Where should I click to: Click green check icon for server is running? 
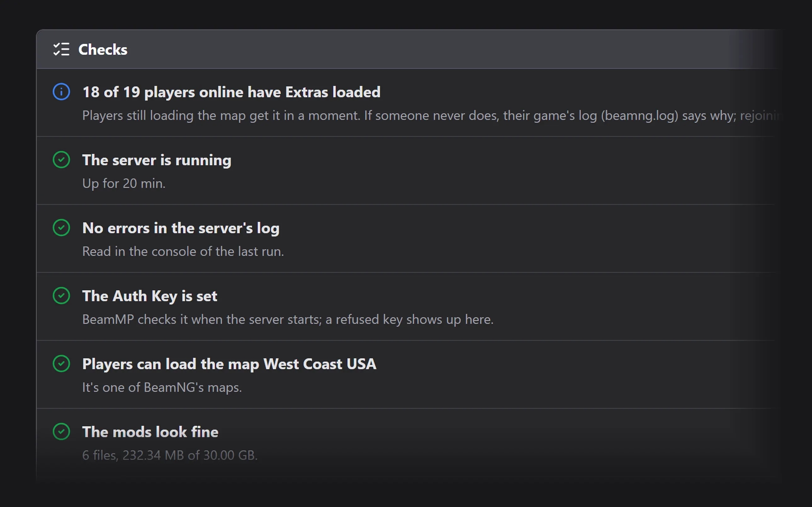click(61, 160)
